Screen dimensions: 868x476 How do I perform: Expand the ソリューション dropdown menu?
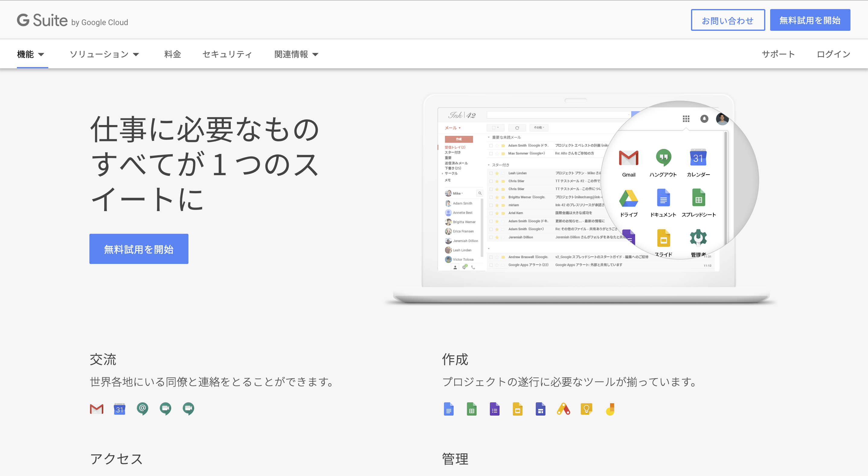[104, 54]
